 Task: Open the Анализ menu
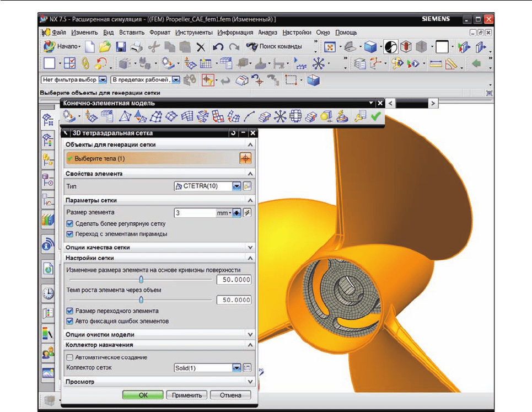point(267,33)
